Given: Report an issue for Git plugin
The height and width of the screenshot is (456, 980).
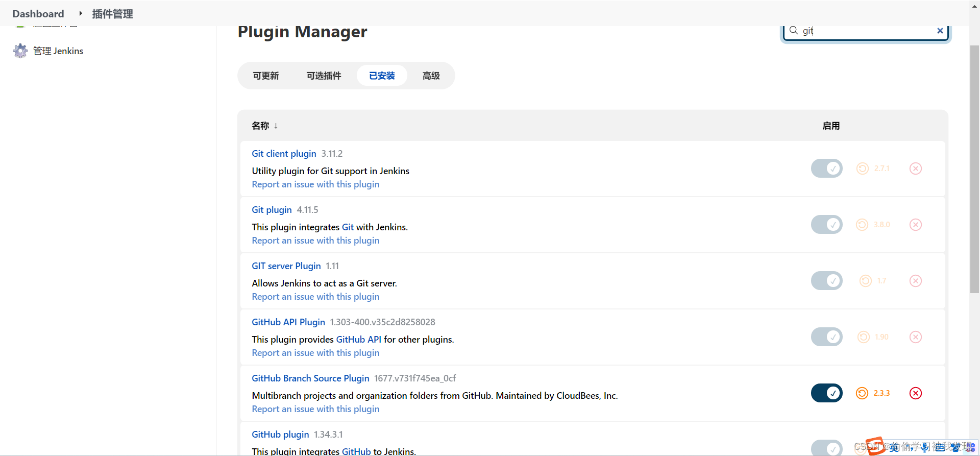Looking at the screenshot, I should pyautogui.click(x=315, y=241).
